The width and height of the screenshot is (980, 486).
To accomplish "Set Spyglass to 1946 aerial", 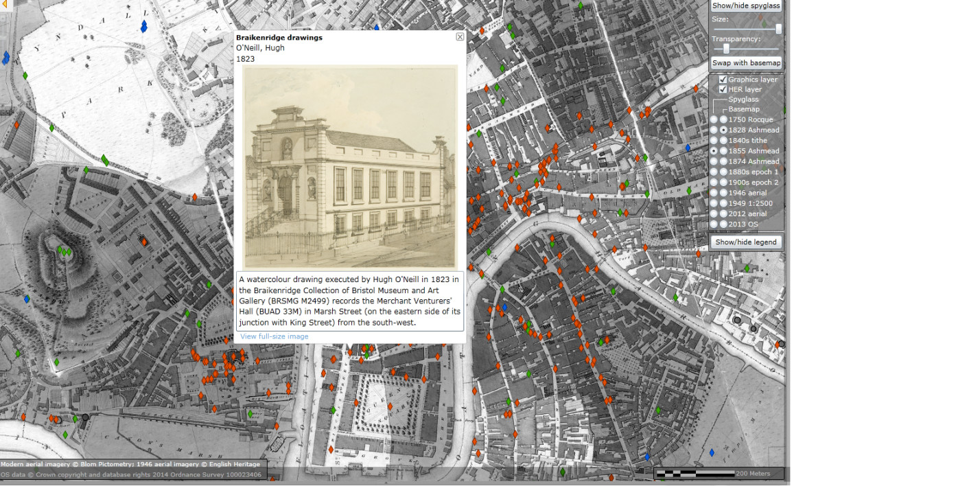I will point(714,193).
